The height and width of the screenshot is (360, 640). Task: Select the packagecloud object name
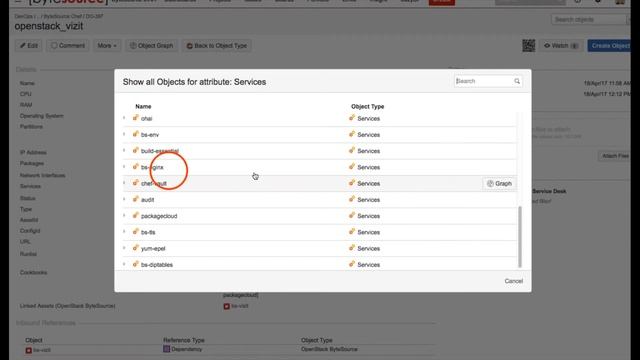[159, 216]
